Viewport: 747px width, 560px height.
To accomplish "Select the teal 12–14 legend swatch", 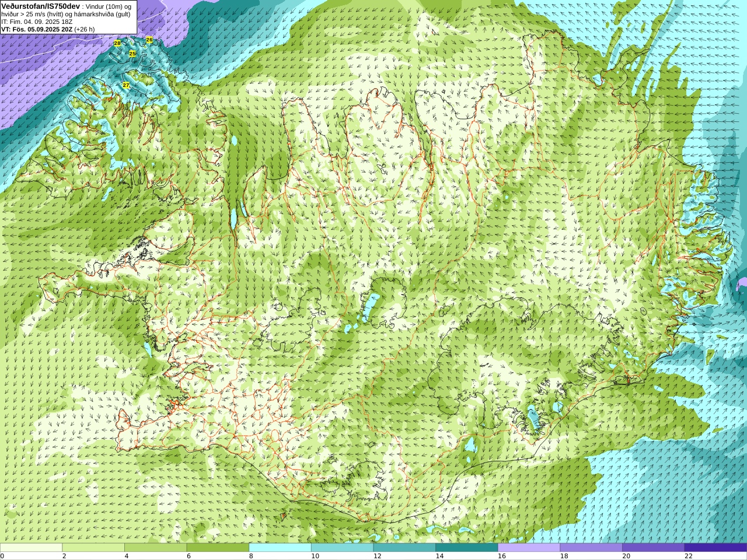I will click(404, 548).
